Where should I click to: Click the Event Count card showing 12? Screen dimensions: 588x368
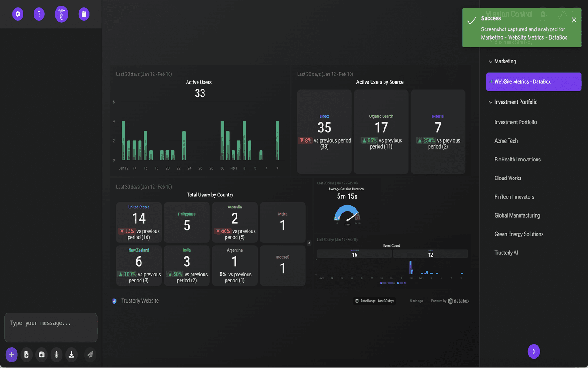(430, 253)
